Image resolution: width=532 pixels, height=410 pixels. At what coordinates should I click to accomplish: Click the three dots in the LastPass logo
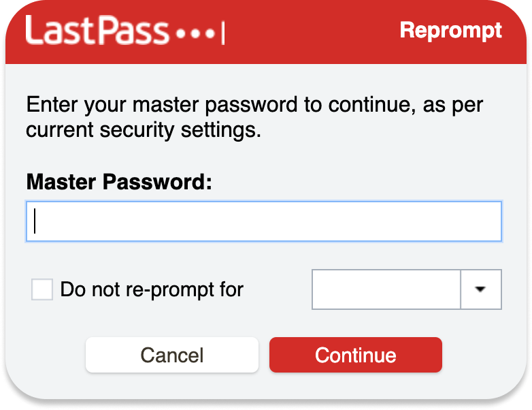tap(196, 33)
